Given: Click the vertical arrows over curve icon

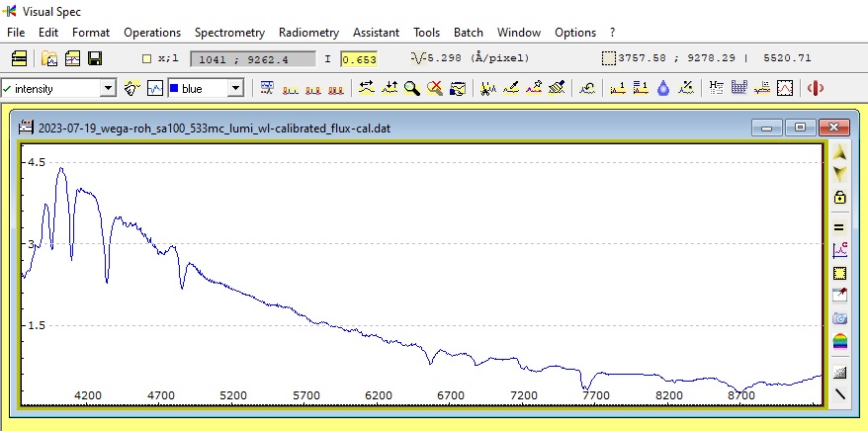Looking at the screenshot, I should point(390,88).
